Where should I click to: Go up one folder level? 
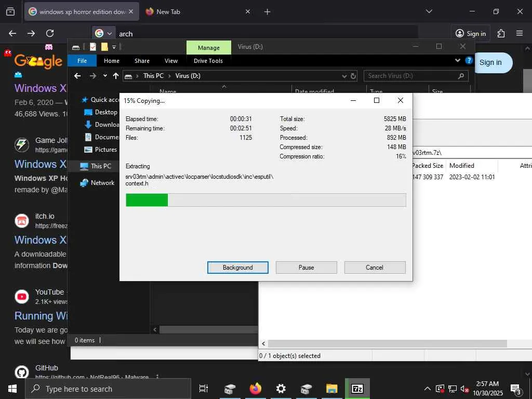[x=116, y=76]
